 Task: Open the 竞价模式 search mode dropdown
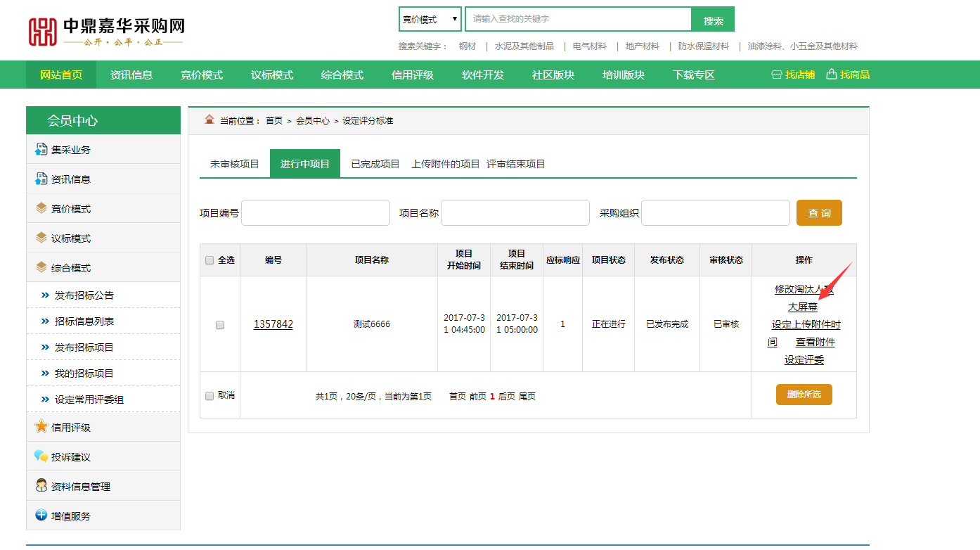point(430,19)
